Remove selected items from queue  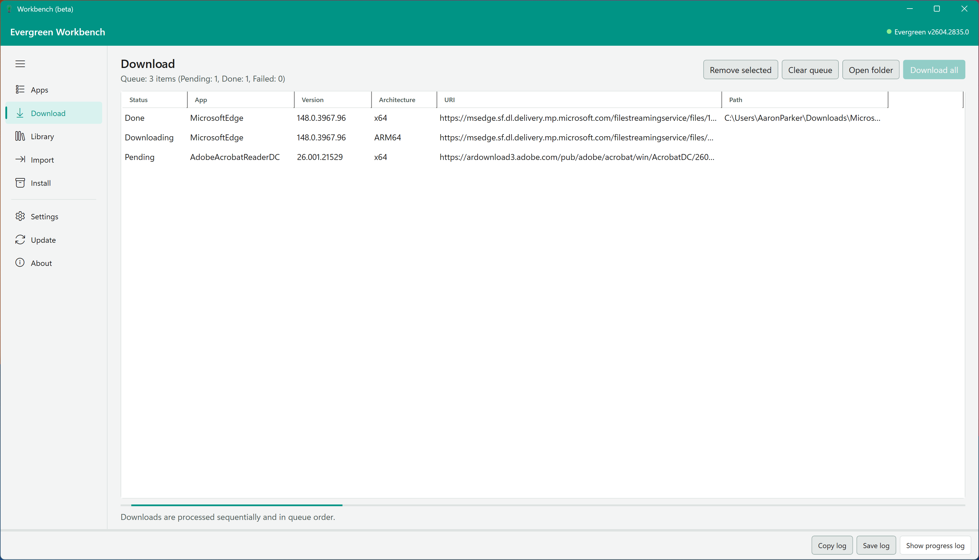[x=740, y=70]
